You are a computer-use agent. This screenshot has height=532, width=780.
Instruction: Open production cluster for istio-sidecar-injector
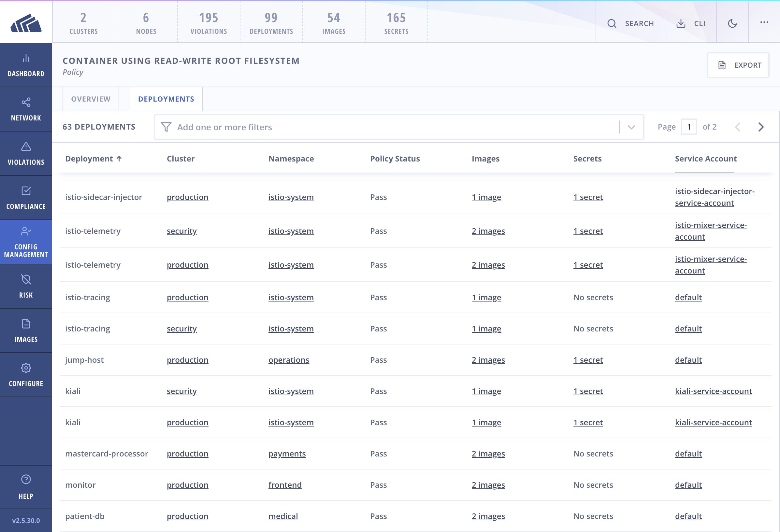(188, 197)
